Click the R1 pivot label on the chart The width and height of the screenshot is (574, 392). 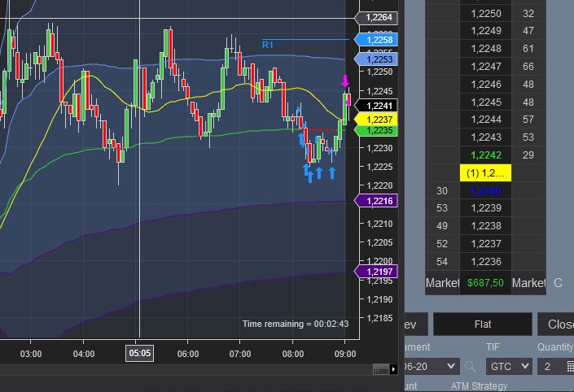pos(268,45)
